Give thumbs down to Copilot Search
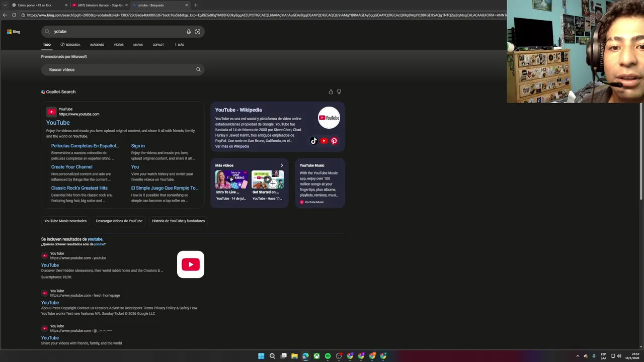 click(x=339, y=92)
